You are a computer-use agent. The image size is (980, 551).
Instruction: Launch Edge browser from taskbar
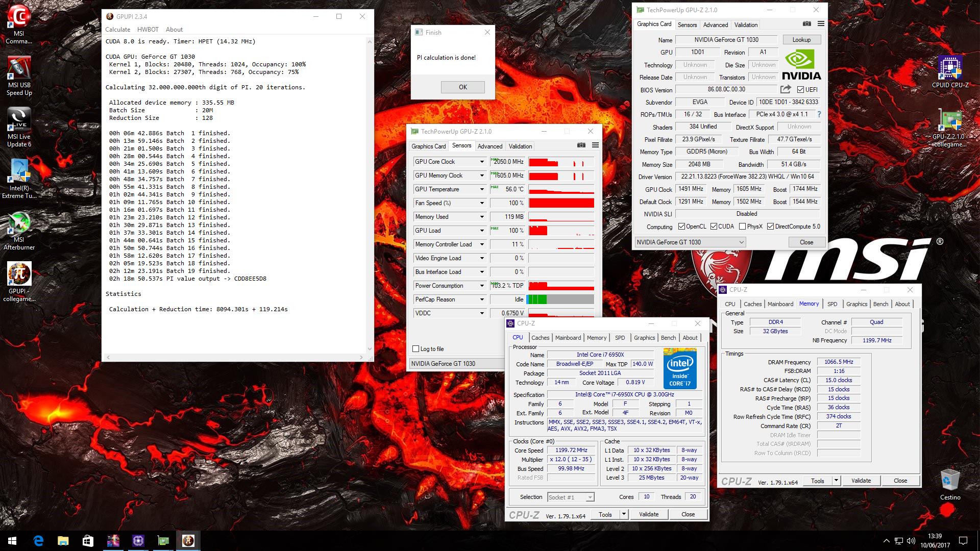(38, 541)
